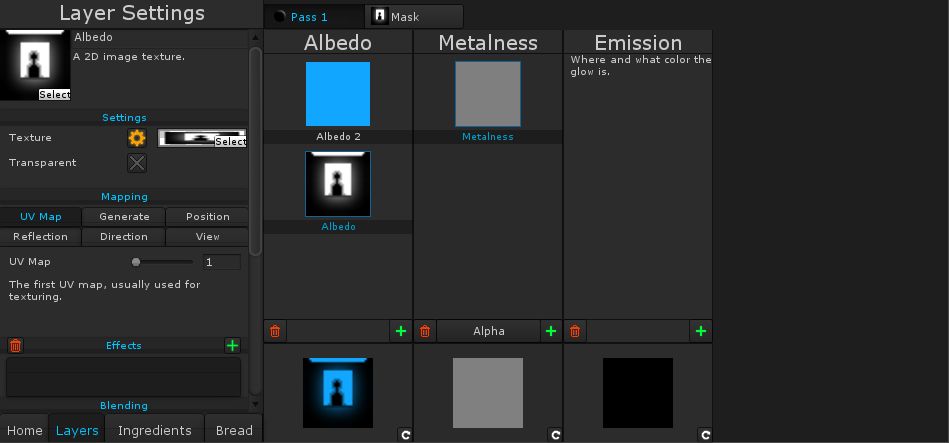Select the blue Albedo 2 layer thumbnail

[338, 94]
